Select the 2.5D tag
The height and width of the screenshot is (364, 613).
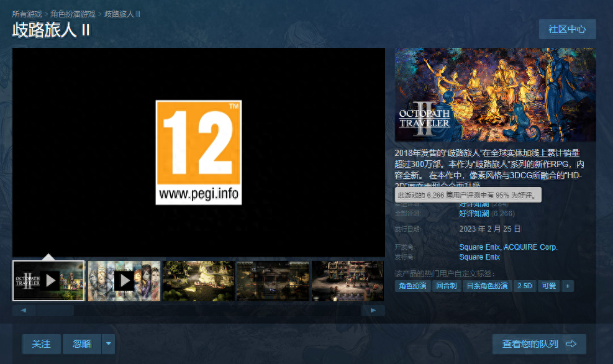point(525,286)
